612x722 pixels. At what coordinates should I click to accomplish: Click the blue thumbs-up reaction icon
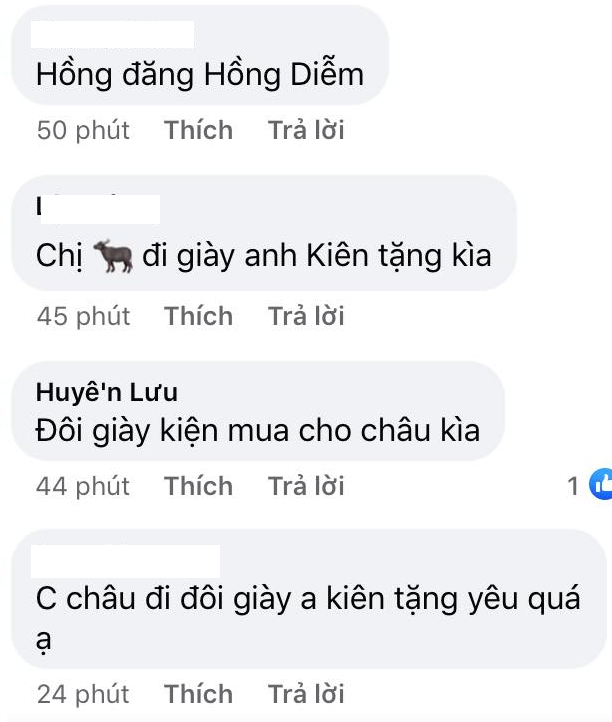click(x=601, y=484)
